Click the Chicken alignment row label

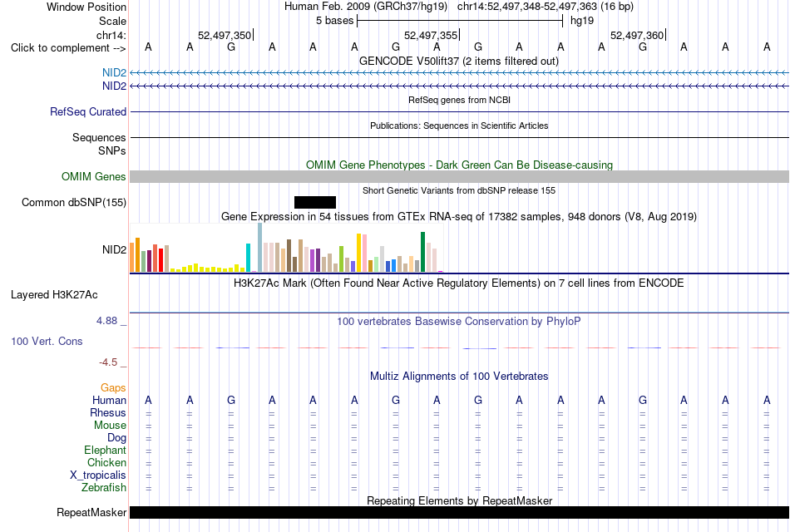(x=106, y=462)
